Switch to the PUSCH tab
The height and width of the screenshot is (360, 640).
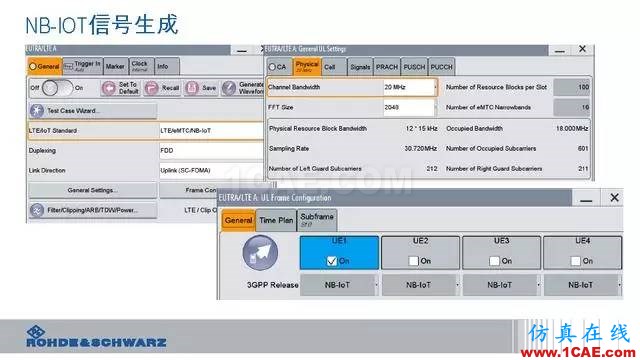pos(414,67)
